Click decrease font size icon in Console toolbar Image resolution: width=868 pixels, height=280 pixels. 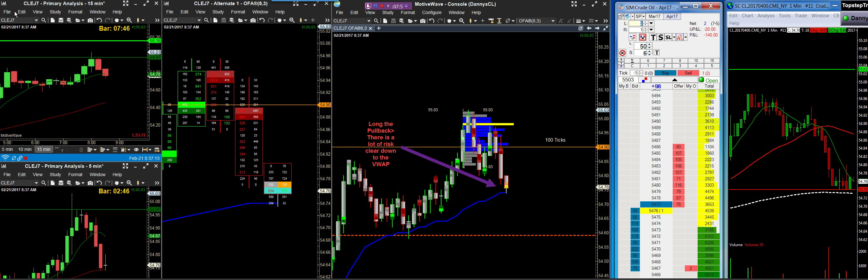(x=569, y=21)
